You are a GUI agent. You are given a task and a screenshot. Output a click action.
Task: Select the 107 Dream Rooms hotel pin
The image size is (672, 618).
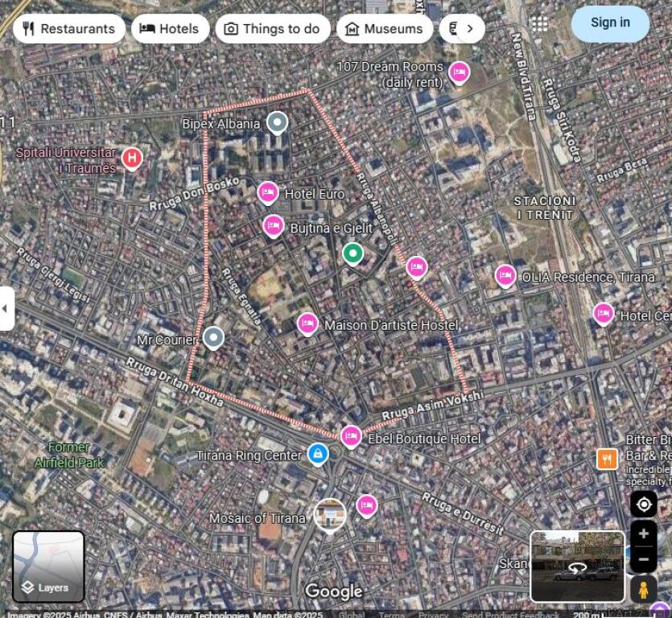click(459, 72)
